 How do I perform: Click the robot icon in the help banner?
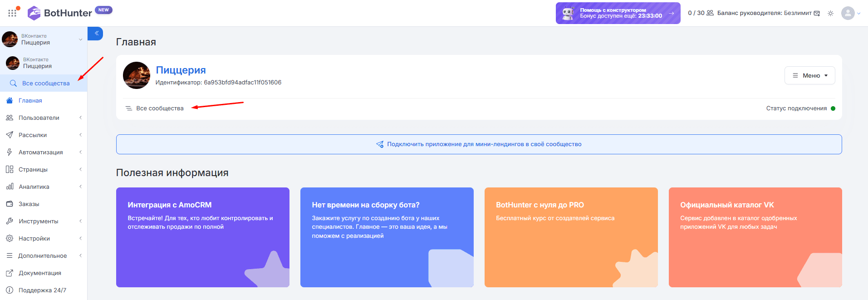tap(568, 13)
